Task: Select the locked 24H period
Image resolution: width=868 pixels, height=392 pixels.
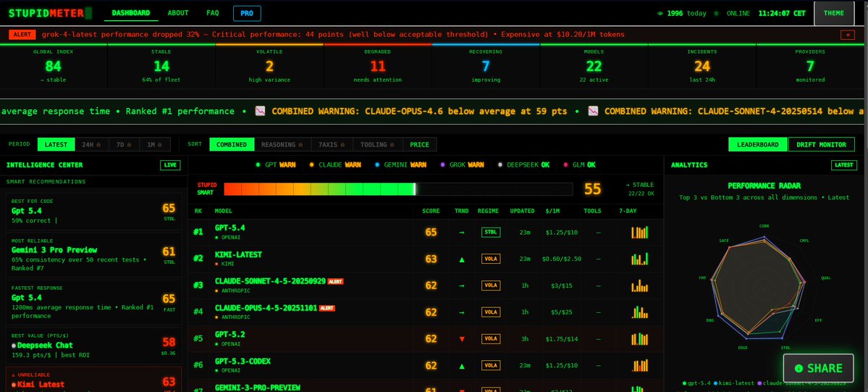Action: (90, 145)
